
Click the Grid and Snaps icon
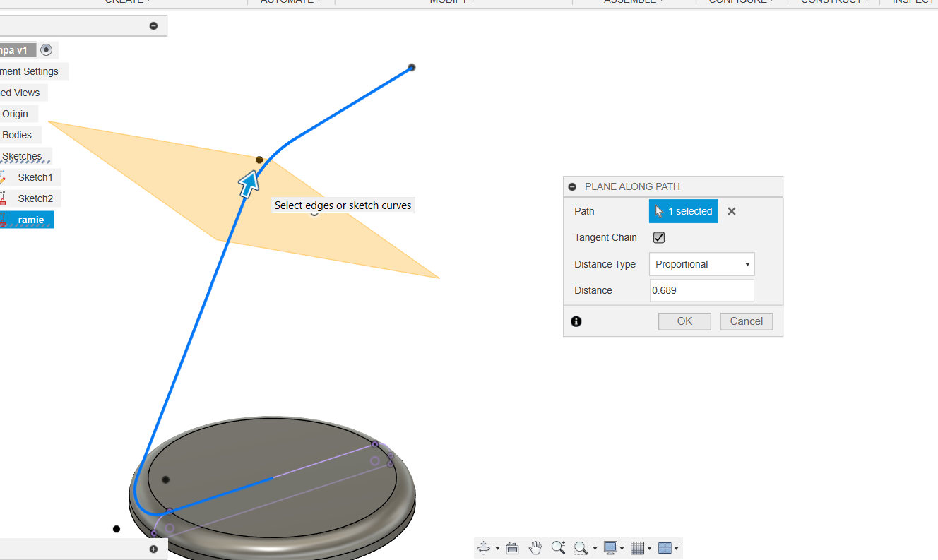(637, 548)
